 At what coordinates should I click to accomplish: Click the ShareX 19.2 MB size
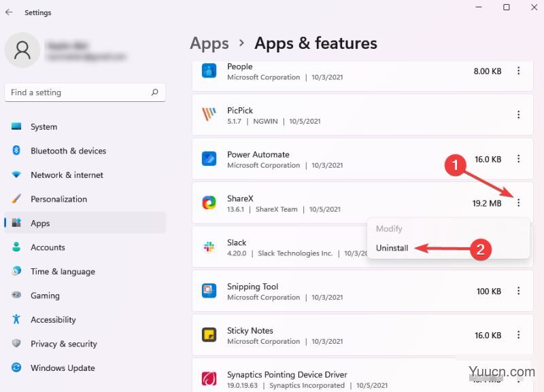click(487, 203)
